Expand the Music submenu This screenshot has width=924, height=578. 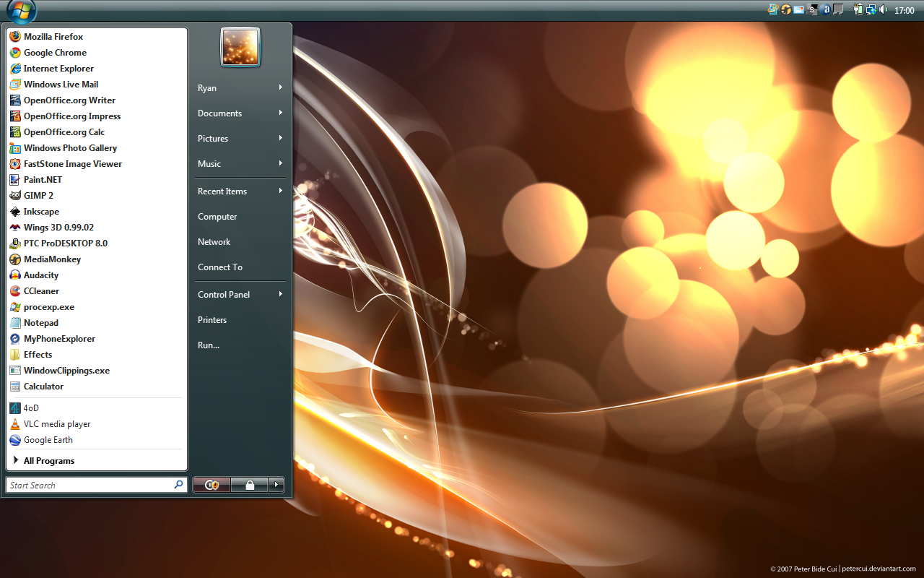[x=240, y=164]
